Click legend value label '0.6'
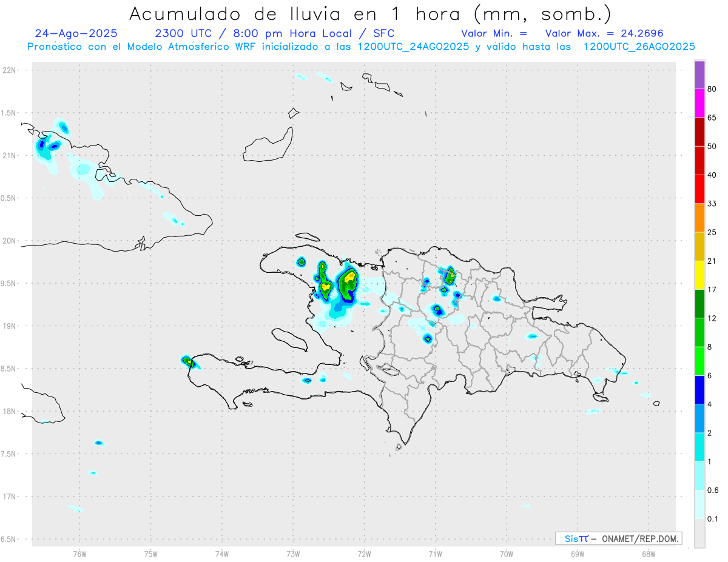Screen dimensions: 728x562 coord(713,490)
